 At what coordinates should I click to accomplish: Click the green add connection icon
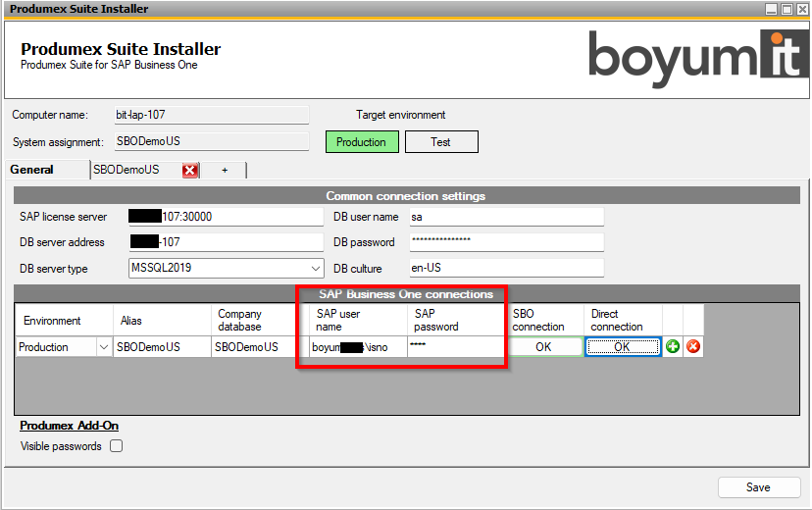[672, 346]
